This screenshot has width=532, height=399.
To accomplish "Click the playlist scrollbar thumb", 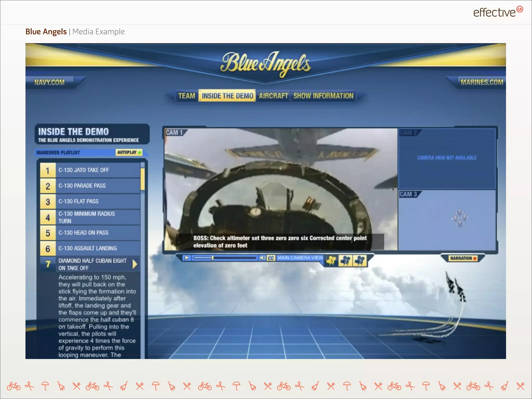I will coord(142,179).
